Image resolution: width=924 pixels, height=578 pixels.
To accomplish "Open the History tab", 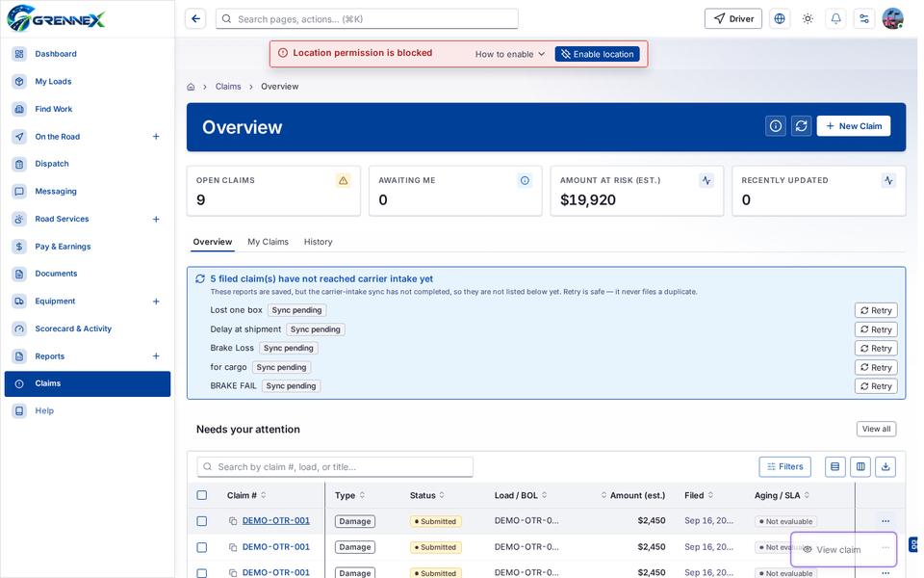I will coord(319,242).
